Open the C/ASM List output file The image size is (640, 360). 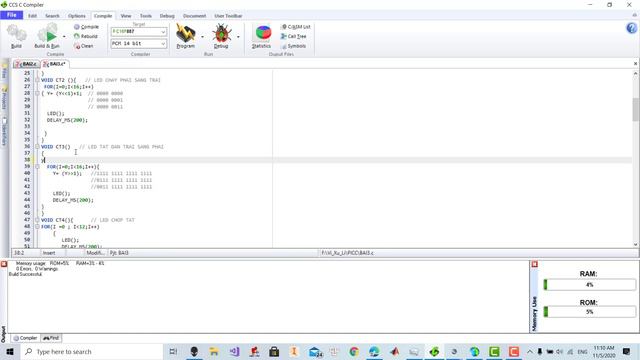coord(296,27)
